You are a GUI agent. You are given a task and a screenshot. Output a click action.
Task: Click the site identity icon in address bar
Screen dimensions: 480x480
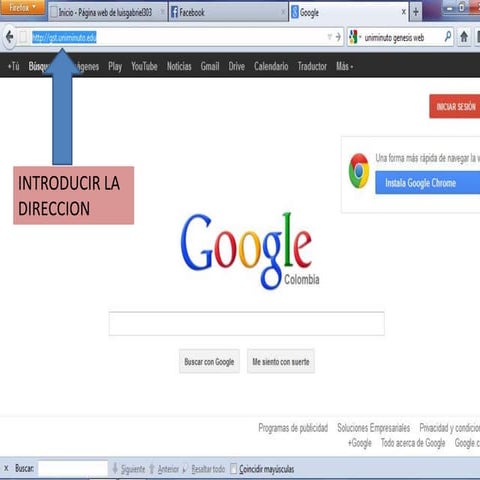coord(23,37)
